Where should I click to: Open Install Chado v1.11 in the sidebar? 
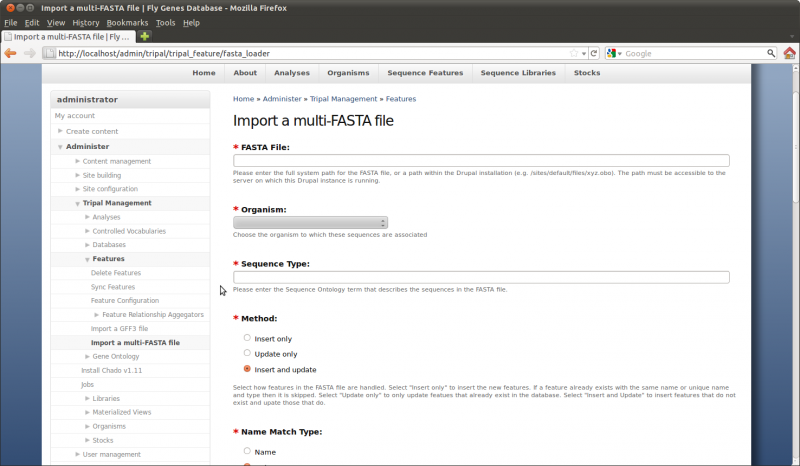click(112, 371)
